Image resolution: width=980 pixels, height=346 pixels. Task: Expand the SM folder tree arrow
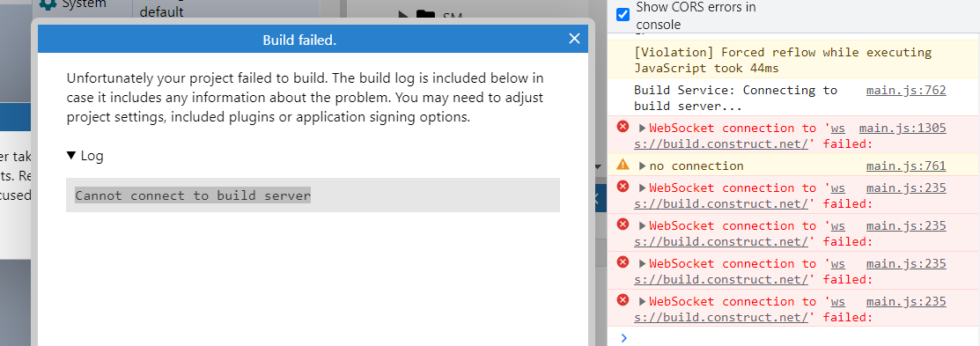[x=404, y=14]
